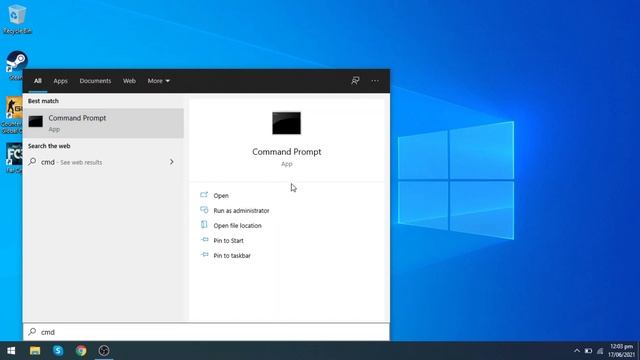640x360 pixels.
Task: Open the Recycle Bin desktop icon
Action: [x=17, y=19]
